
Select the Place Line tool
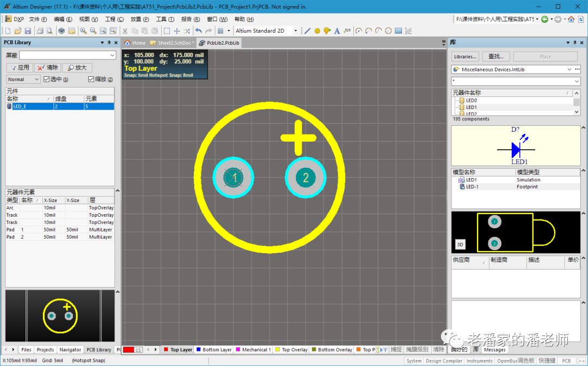point(308,31)
